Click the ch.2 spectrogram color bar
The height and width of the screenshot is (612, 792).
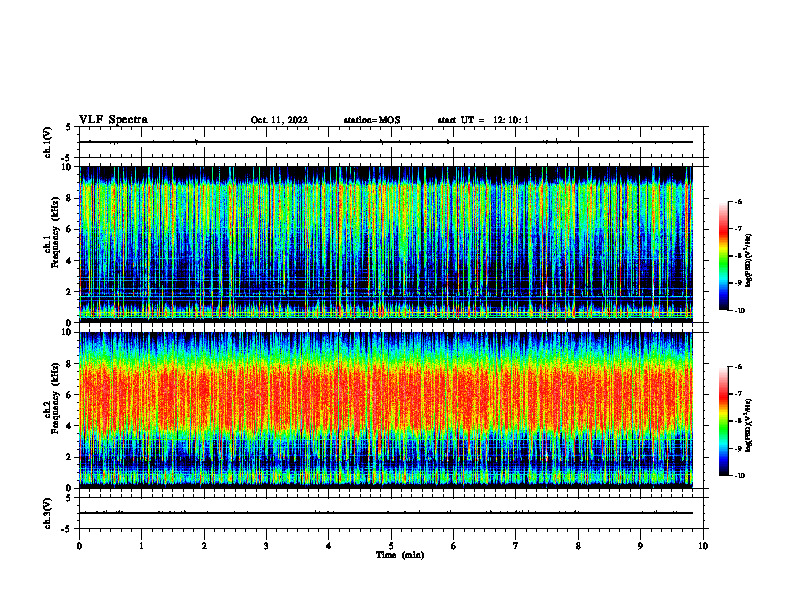click(x=723, y=421)
